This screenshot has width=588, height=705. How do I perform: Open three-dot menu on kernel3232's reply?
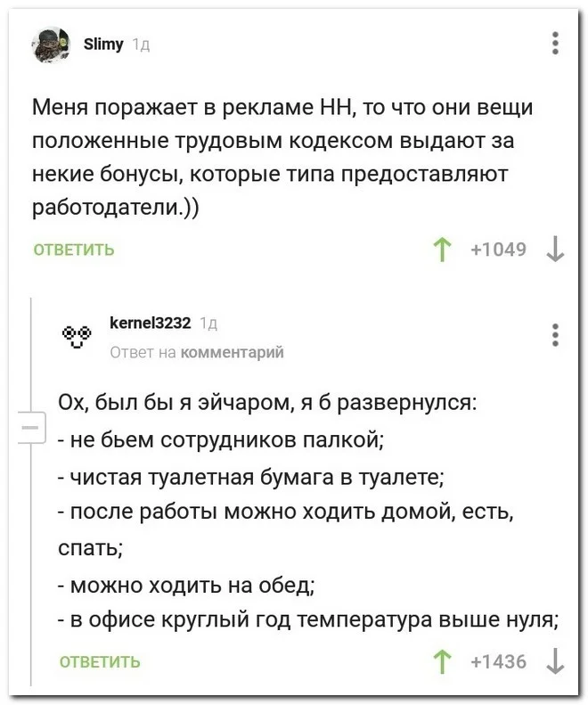[x=556, y=334]
